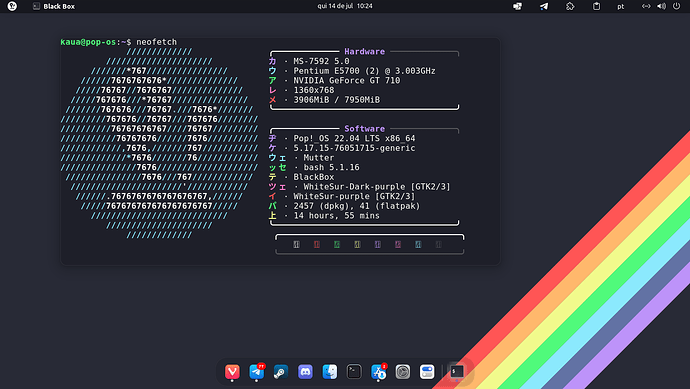Image resolution: width=690 pixels, height=389 pixels.
Task: Click the green color block in neofetch palette
Action: [x=337, y=244]
